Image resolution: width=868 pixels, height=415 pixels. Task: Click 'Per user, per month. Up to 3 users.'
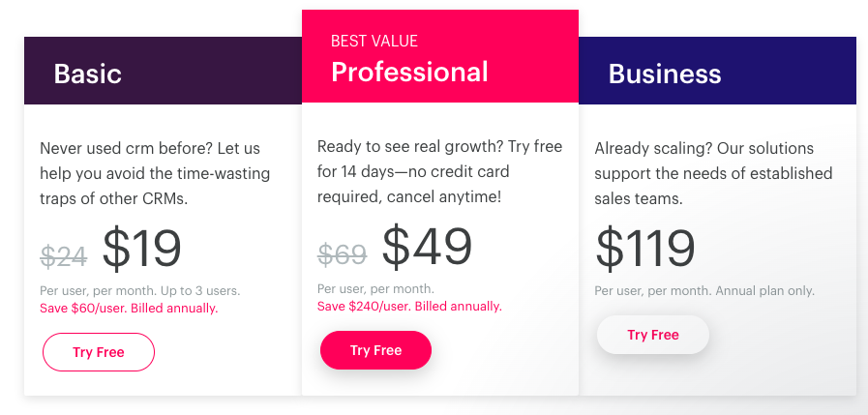(139, 290)
